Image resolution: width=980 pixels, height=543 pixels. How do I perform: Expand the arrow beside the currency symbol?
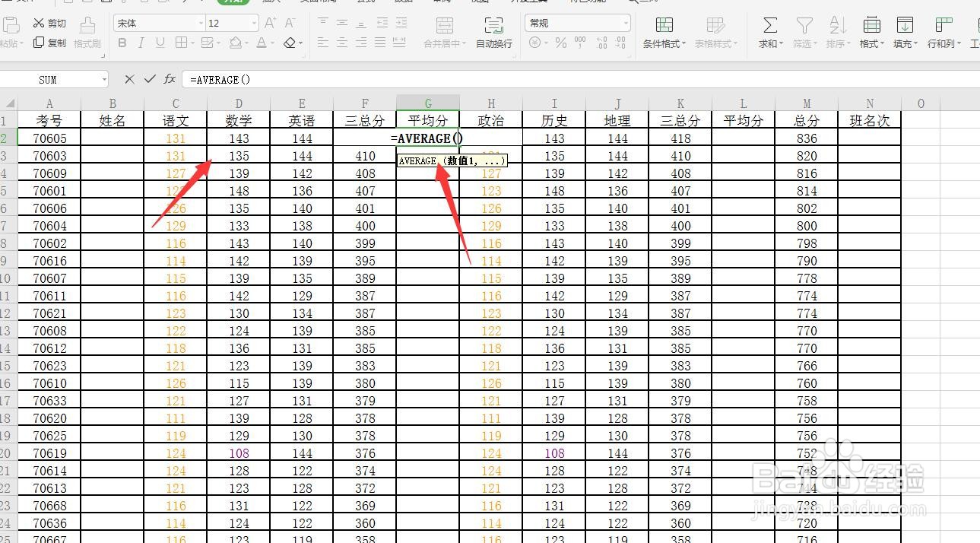[546, 43]
